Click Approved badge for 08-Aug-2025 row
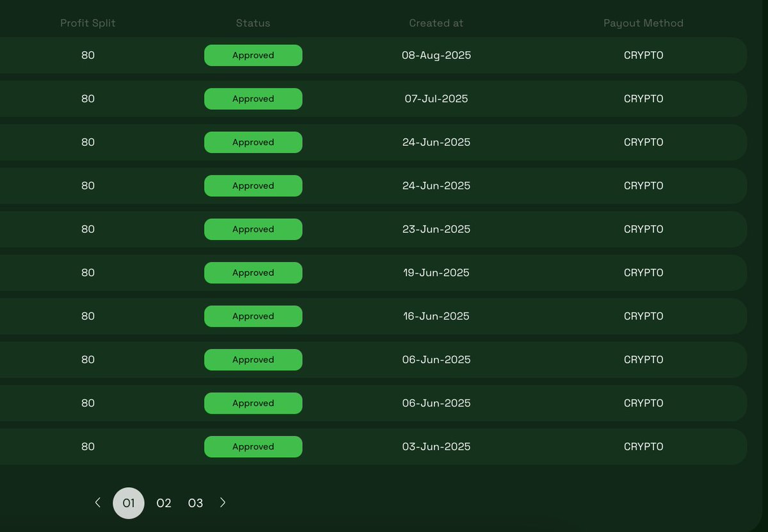Screen dimensions: 768x532 point(253,55)
